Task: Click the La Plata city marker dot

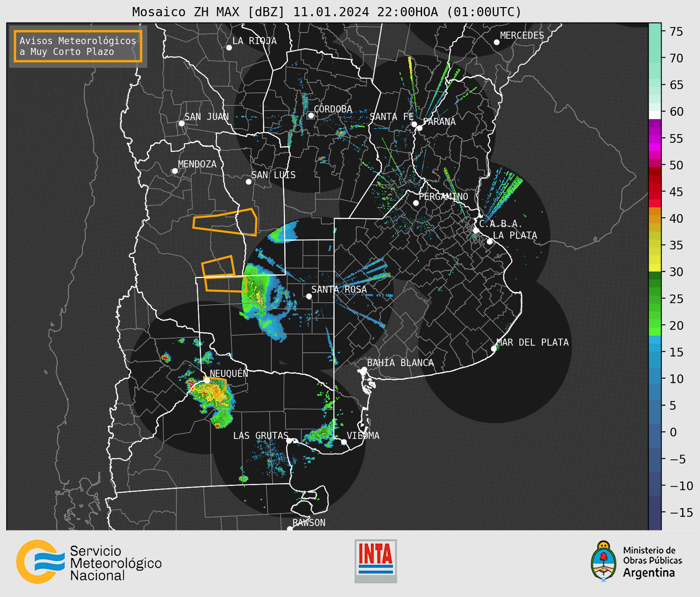Action: pyautogui.click(x=490, y=242)
